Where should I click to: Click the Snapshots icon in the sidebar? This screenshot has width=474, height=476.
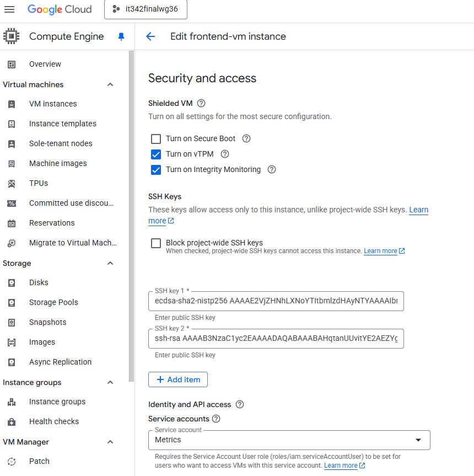click(12, 322)
